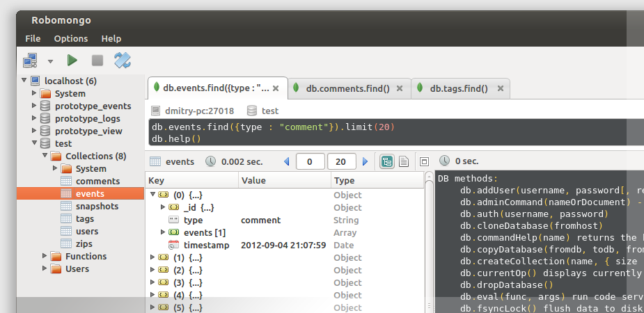
Task: Select the tags collection
Action: [85, 218]
